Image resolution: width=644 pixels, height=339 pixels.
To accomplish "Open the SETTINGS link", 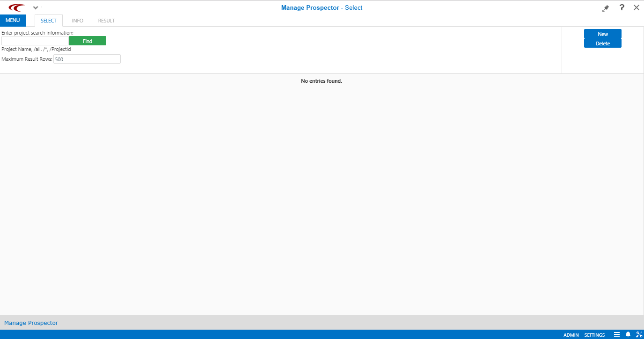I will [x=594, y=335].
